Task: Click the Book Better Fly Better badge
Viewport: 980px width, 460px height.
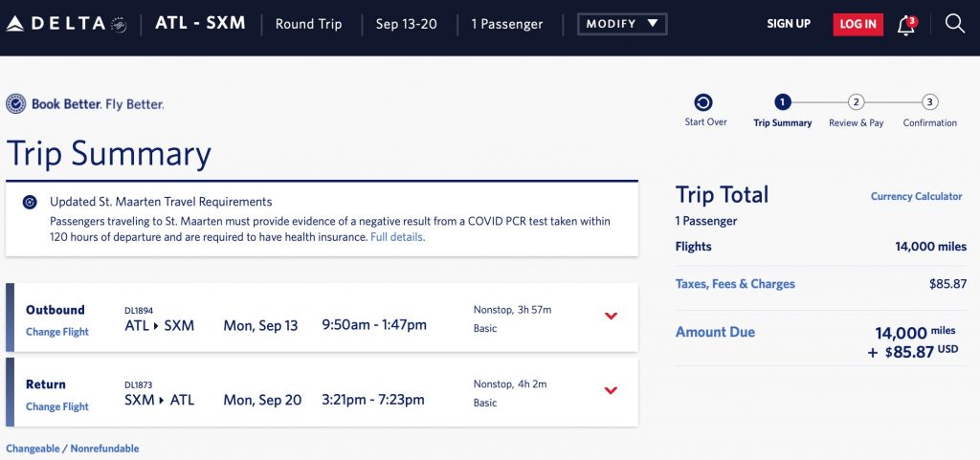Action: pyautogui.click(x=85, y=104)
